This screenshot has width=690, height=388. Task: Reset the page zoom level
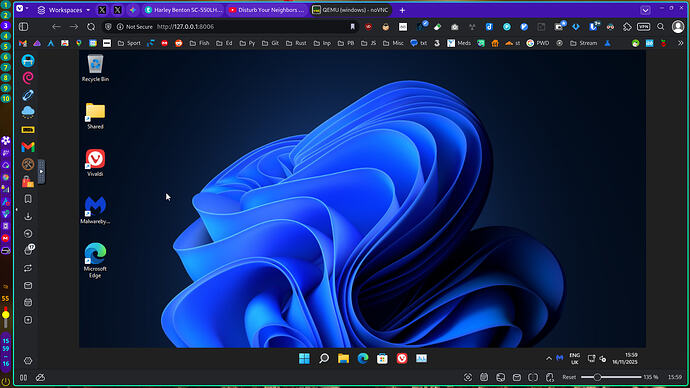569,377
